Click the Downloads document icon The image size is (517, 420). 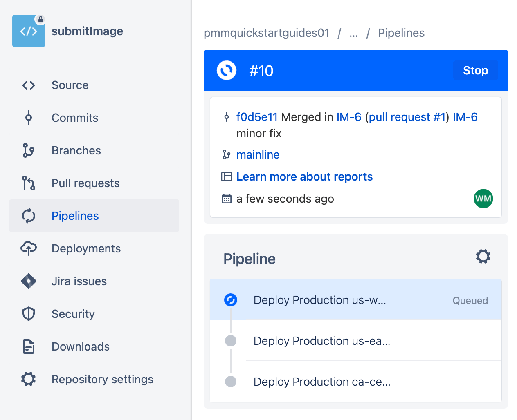[x=28, y=346]
